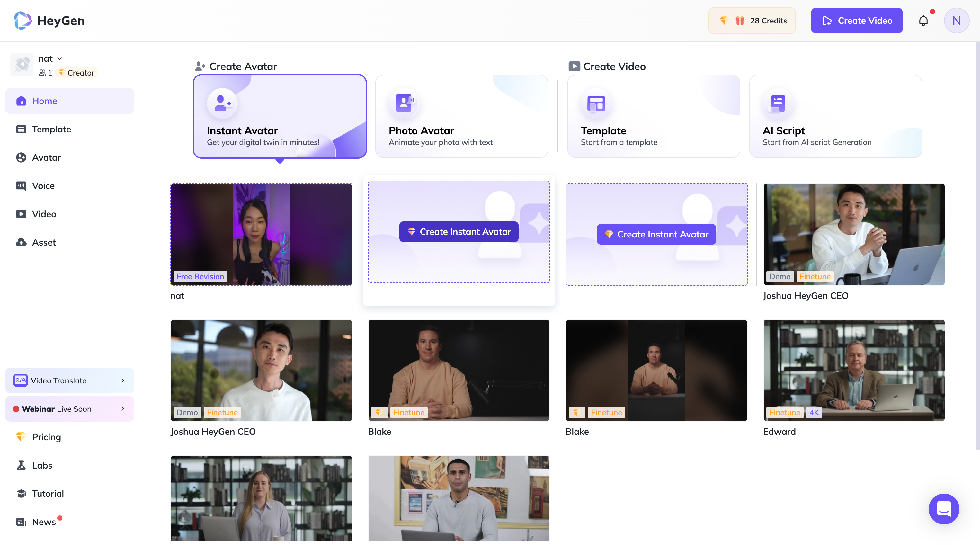
Task: Click the Video Translate icon
Action: tap(21, 380)
